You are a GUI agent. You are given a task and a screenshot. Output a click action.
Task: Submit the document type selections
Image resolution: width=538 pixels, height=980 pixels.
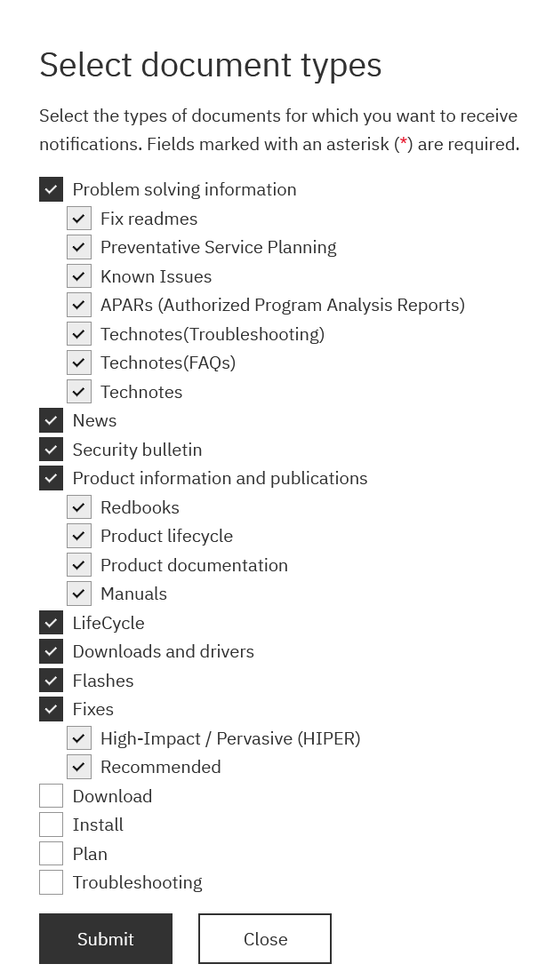pos(106,939)
